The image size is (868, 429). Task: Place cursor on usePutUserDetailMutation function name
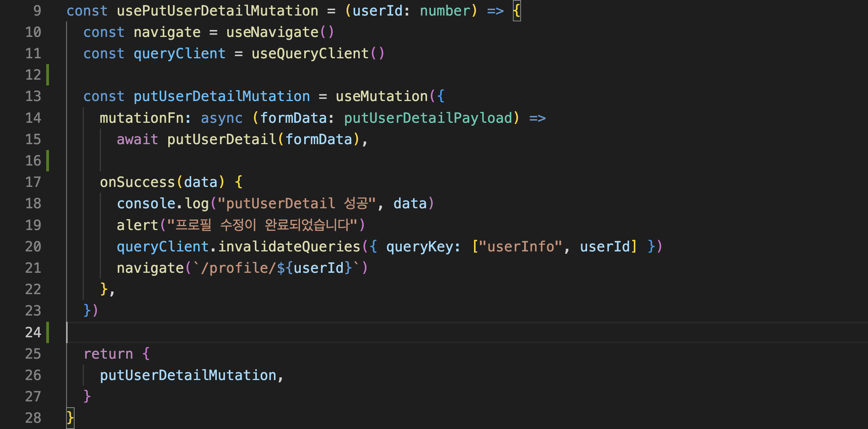coord(217,11)
